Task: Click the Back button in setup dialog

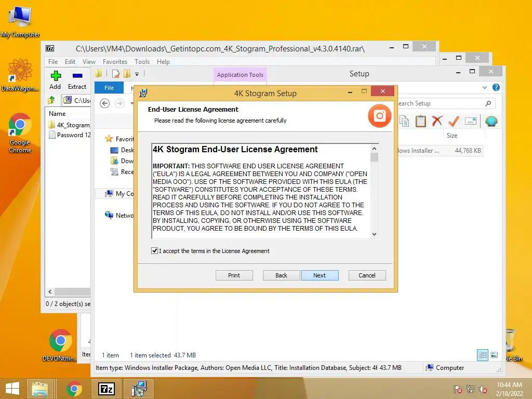Action: pyautogui.click(x=281, y=275)
